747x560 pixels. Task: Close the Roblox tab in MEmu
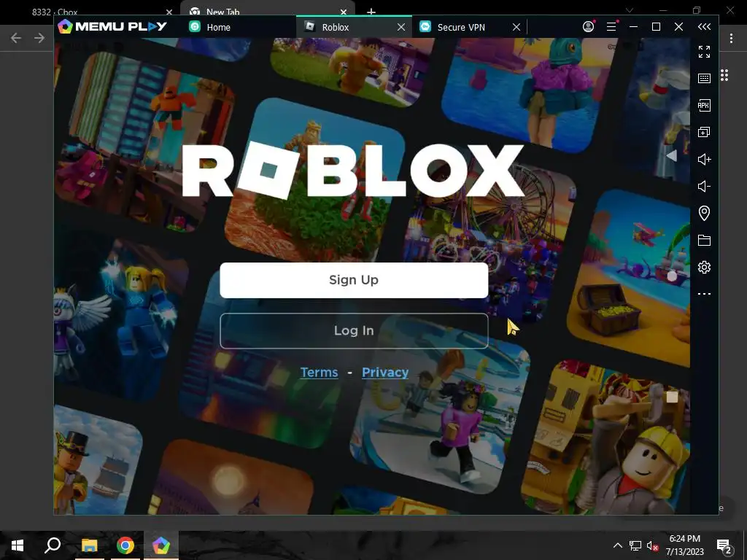[401, 27]
